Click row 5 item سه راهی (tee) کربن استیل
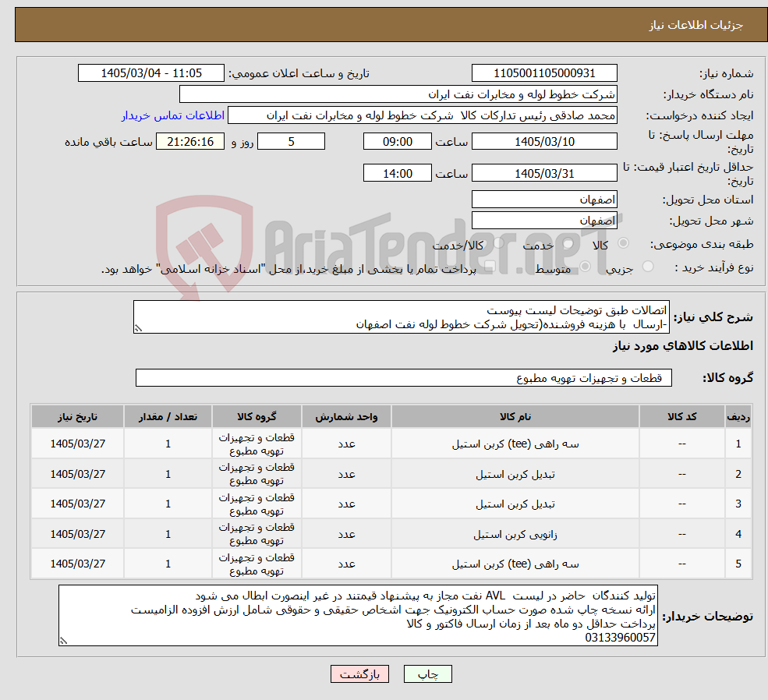Image resolution: width=768 pixels, height=700 pixels. point(515,564)
